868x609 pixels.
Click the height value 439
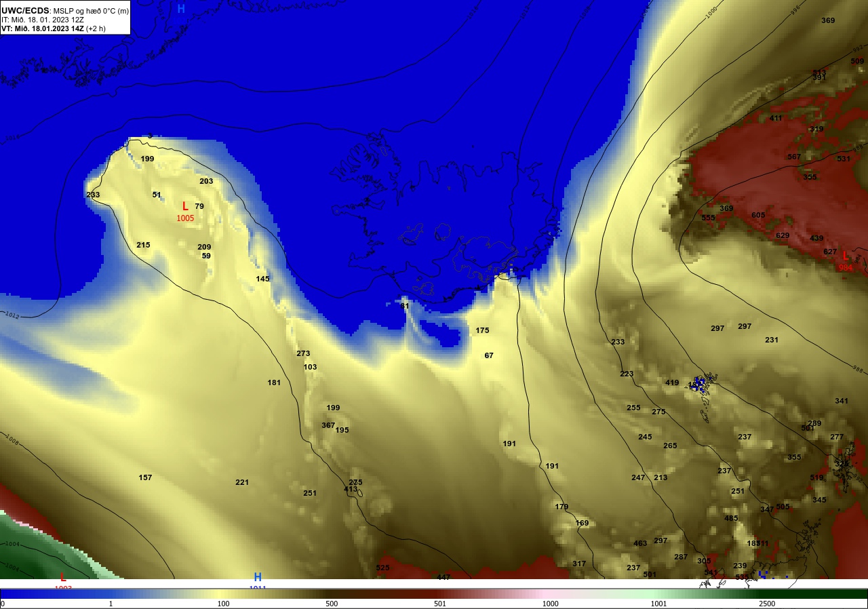click(816, 238)
